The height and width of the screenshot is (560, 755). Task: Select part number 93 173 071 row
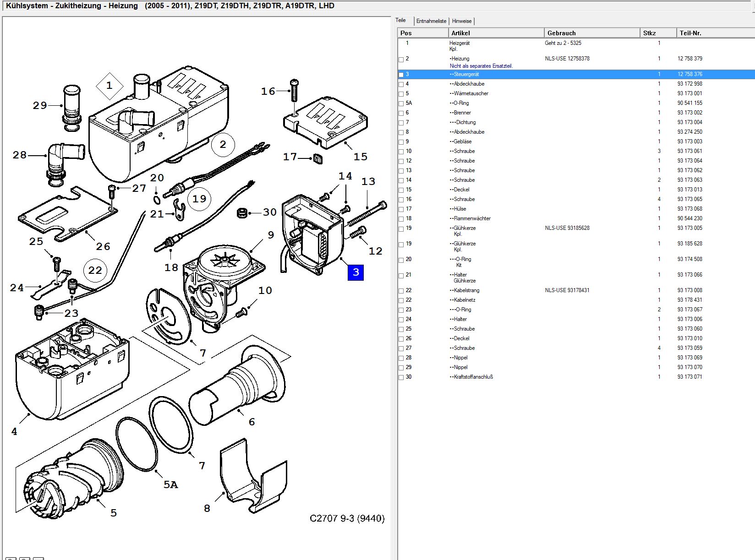[576, 377]
